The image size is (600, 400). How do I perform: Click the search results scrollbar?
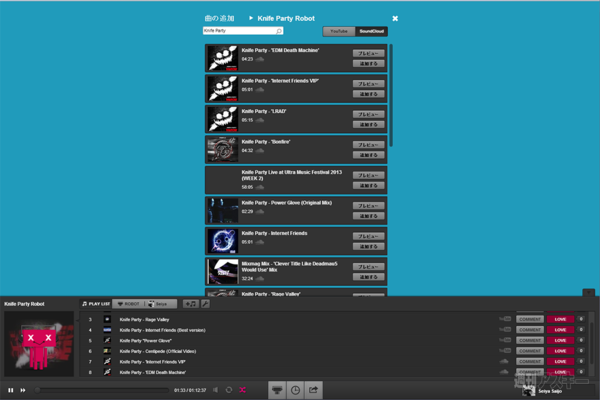pos(391,96)
